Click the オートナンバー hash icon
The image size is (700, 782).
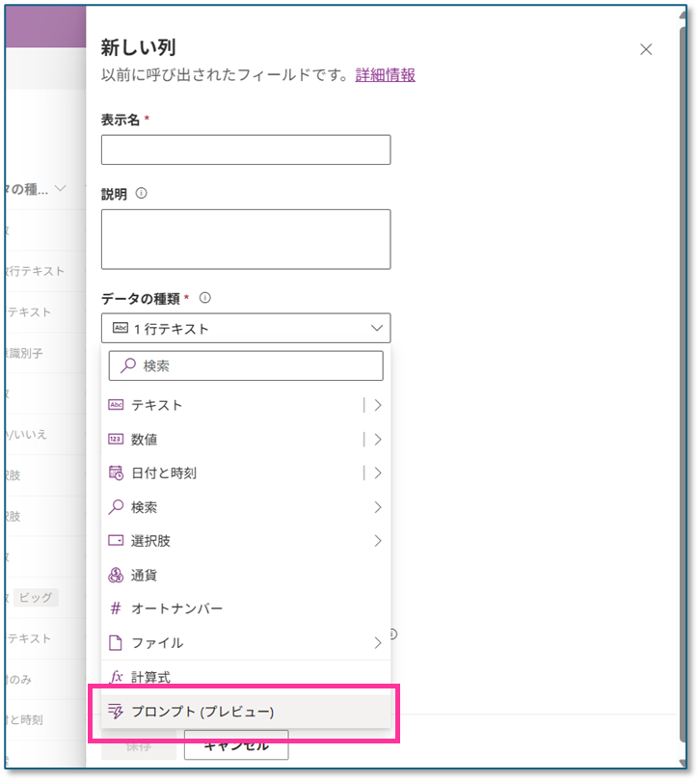pyautogui.click(x=116, y=608)
